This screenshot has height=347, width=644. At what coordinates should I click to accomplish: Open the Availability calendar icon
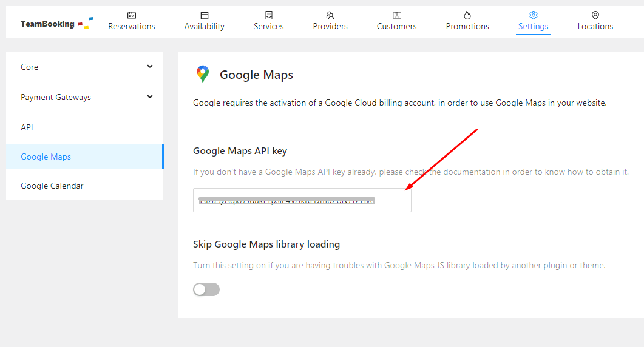coord(205,15)
